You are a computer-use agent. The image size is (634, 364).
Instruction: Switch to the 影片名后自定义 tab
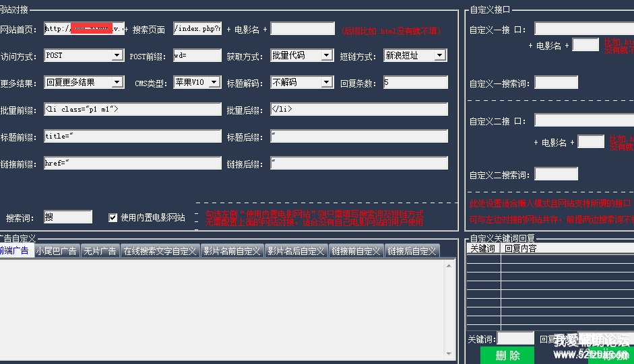pos(296,251)
